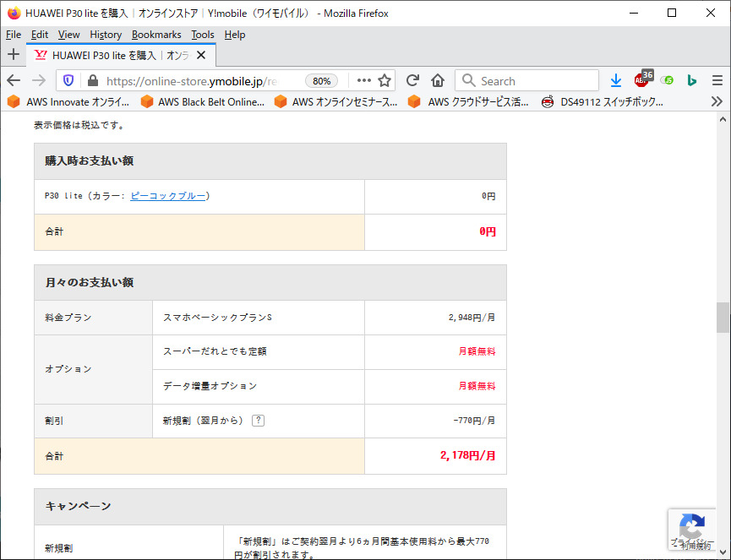Screen dimensions: 731x560
Task: Click the Bing extension icon
Action: [691, 80]
